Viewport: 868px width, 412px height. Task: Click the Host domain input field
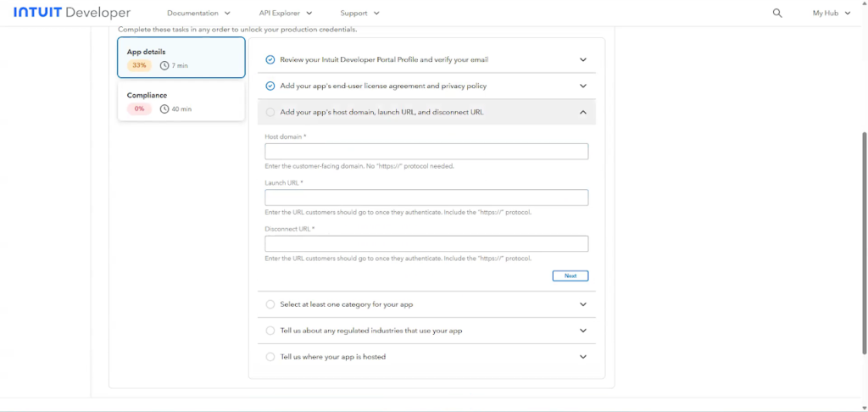point(426,152)
